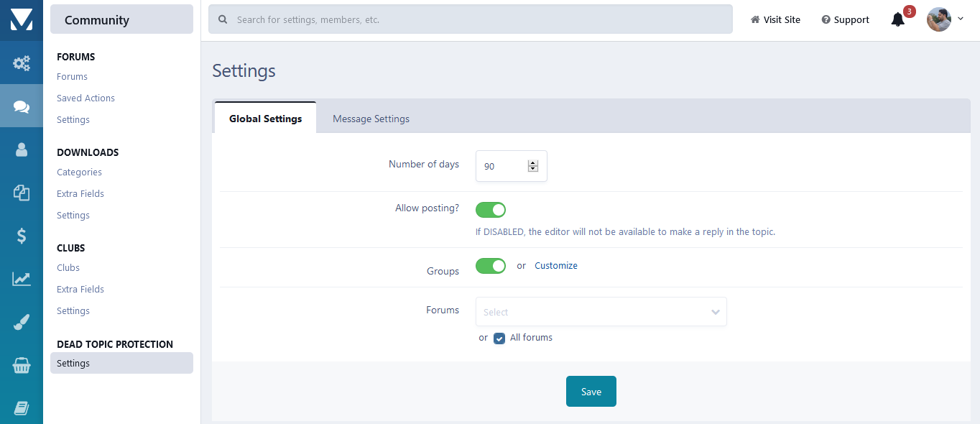The image size is (980, 424).
Task: Switch to the Message Settings tab
Action: tap(371, 119)
